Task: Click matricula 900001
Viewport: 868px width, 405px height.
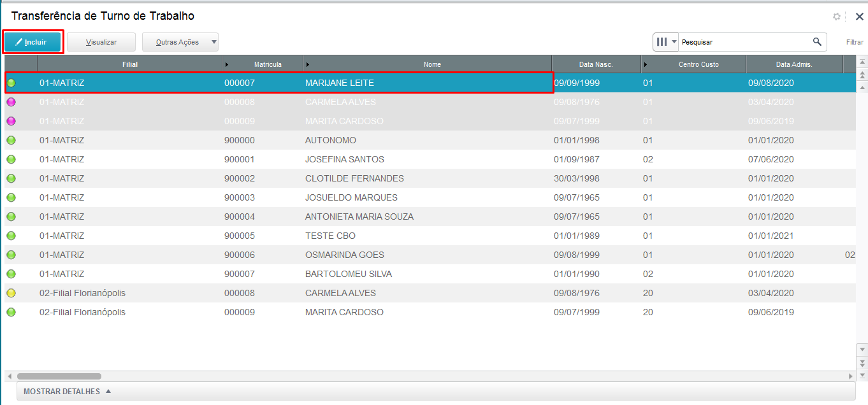Action: [240, 159]
